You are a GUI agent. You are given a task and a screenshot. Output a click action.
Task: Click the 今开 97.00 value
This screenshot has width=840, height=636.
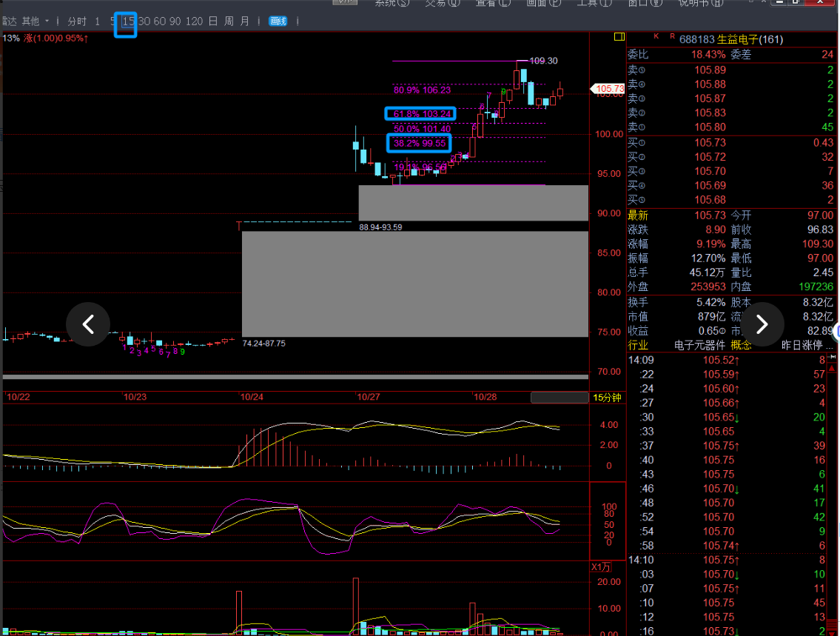click(x=820, y=215)
